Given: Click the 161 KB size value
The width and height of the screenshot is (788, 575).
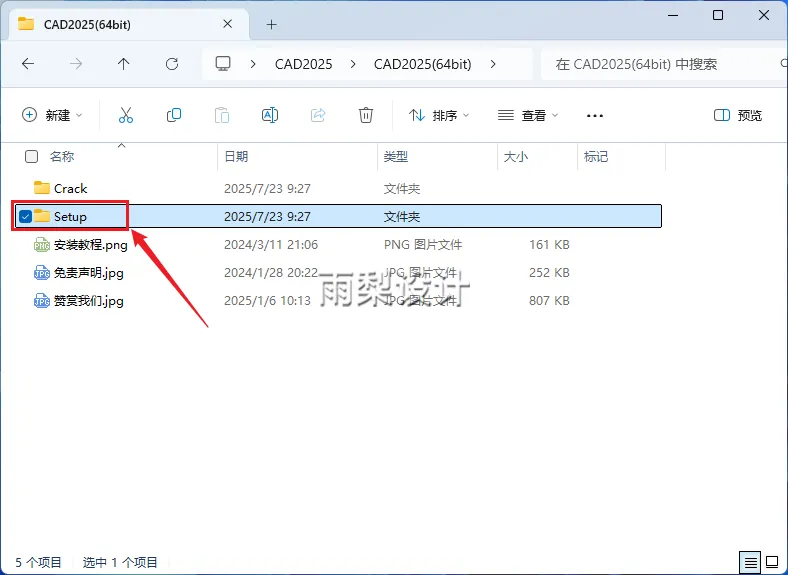Looking at the screenshot, I should 549,245.
